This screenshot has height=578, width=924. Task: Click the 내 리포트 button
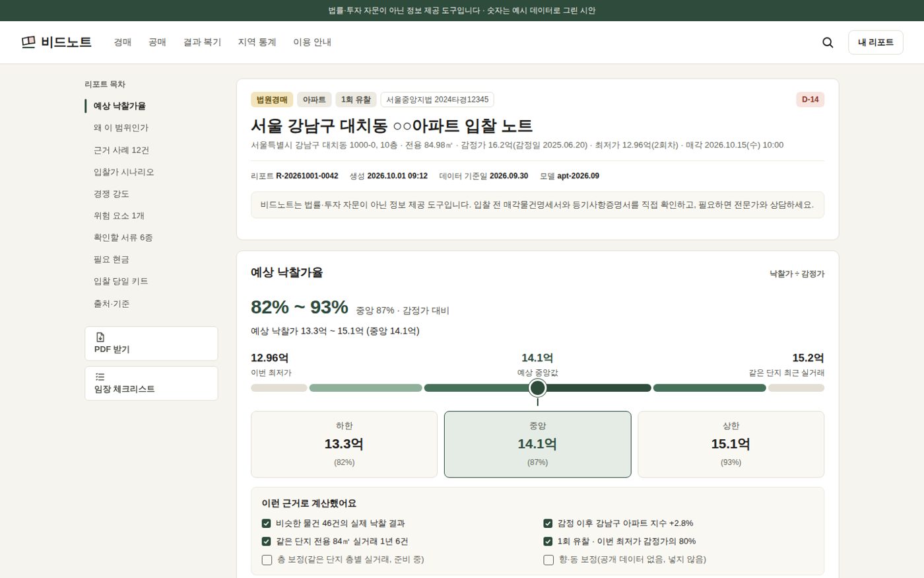pyautogui.click(x=875, y=42)
